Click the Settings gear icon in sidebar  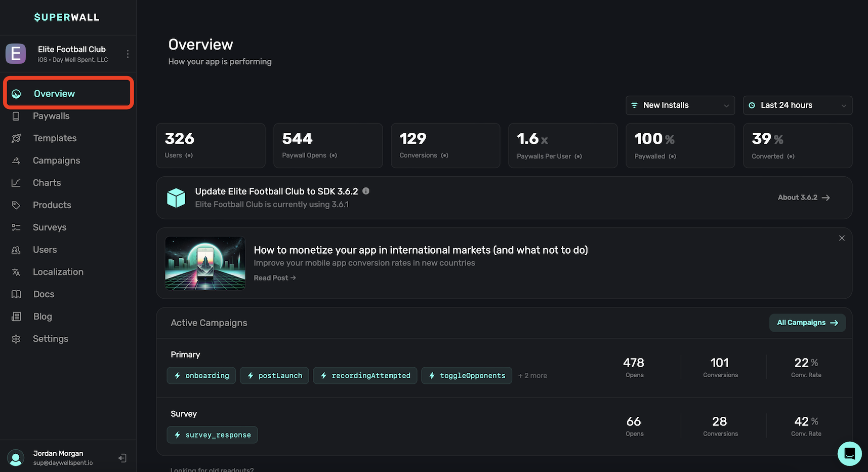tap(16, 339)
